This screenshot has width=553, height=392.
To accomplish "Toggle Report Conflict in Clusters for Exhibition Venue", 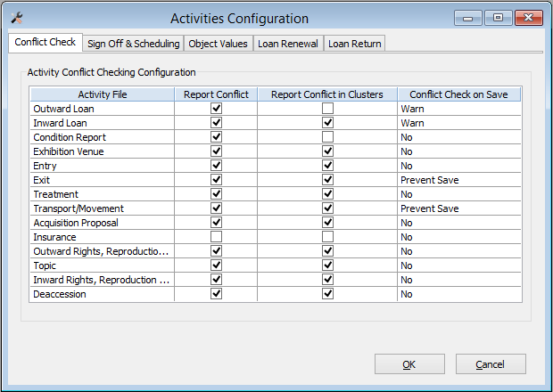I will coord(327,151).
